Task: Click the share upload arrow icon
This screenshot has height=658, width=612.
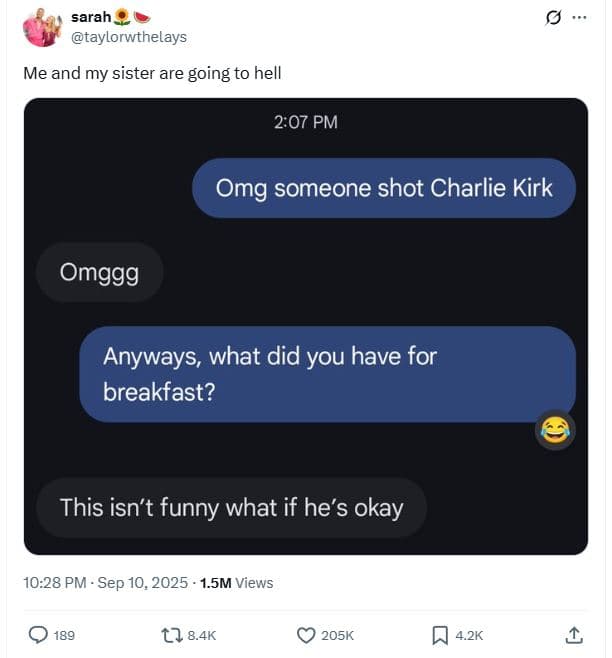Action: 573,634
